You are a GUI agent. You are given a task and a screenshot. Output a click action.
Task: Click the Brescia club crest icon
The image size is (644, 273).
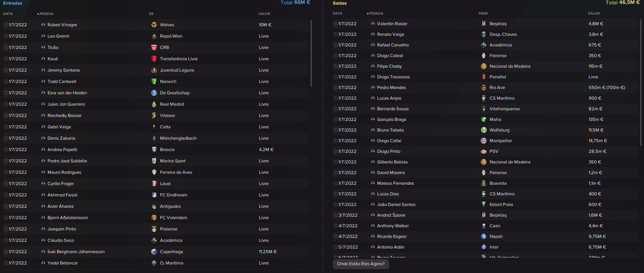(154, 150)
